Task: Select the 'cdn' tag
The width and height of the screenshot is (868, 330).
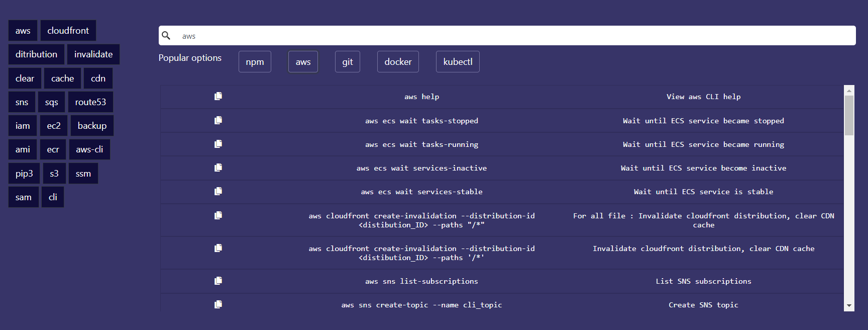Action: 98,78
